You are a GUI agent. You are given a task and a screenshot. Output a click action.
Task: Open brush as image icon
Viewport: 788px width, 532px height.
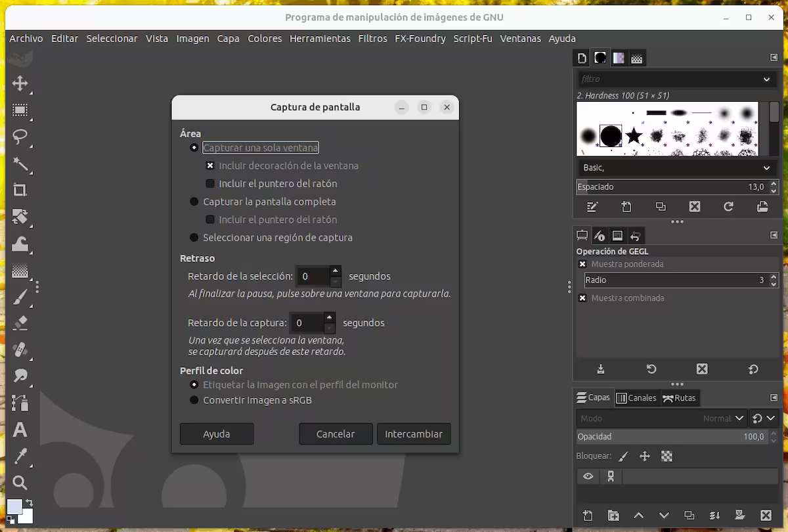click(762, 207)
